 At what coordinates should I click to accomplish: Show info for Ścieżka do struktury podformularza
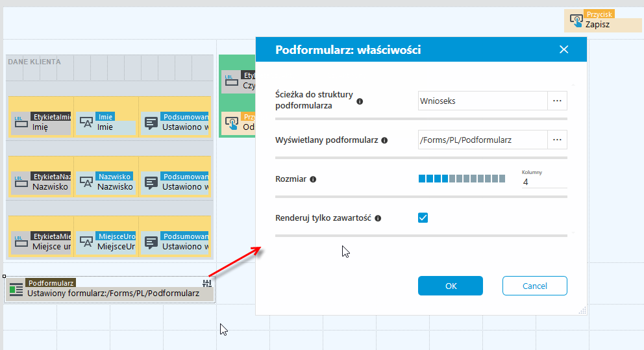(x=360, y=101)
